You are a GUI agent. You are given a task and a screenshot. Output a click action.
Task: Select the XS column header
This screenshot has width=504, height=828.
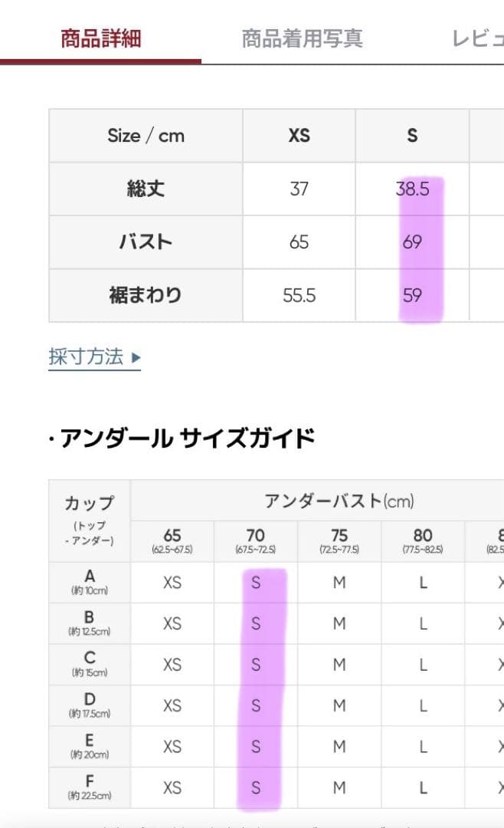tap(299, 136)
